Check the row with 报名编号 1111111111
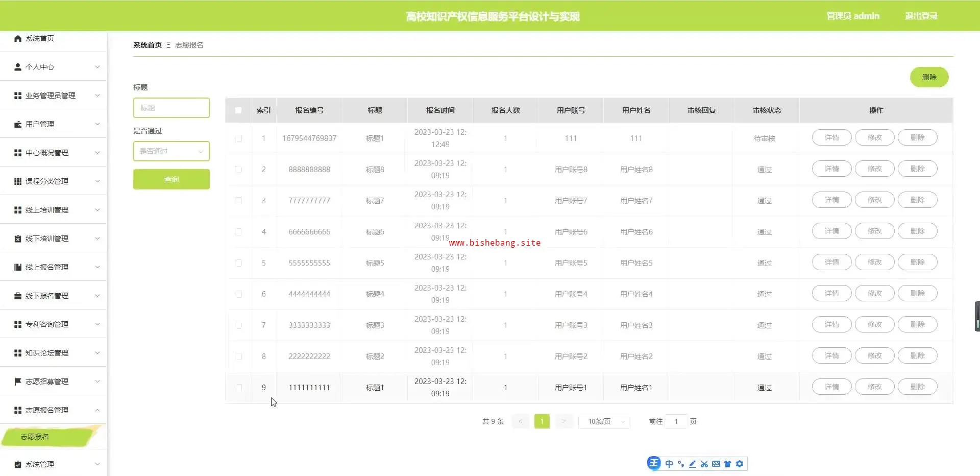Screen dimensions: 980x476 [x=238, y=388]
